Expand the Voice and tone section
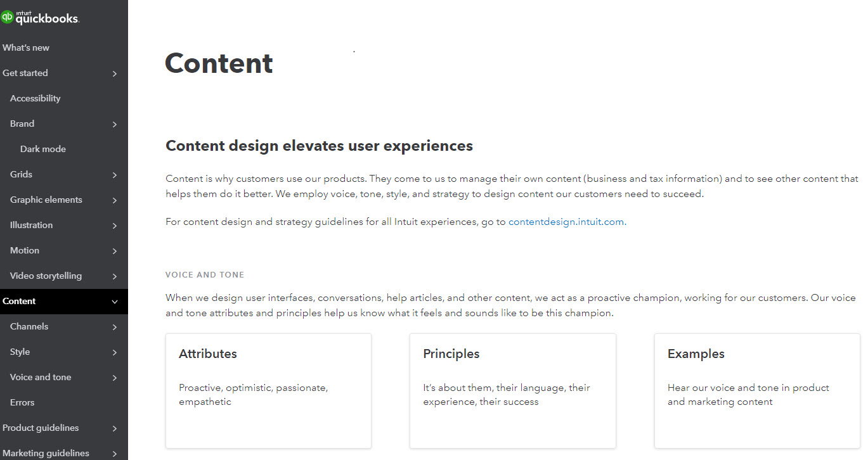Screen dimensions: 868x460 115,378
